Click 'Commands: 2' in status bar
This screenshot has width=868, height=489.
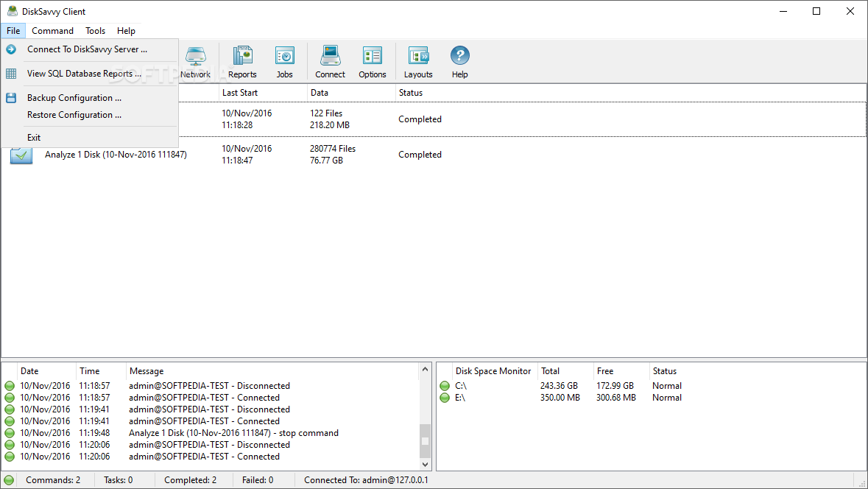click(x=53, y=480)
